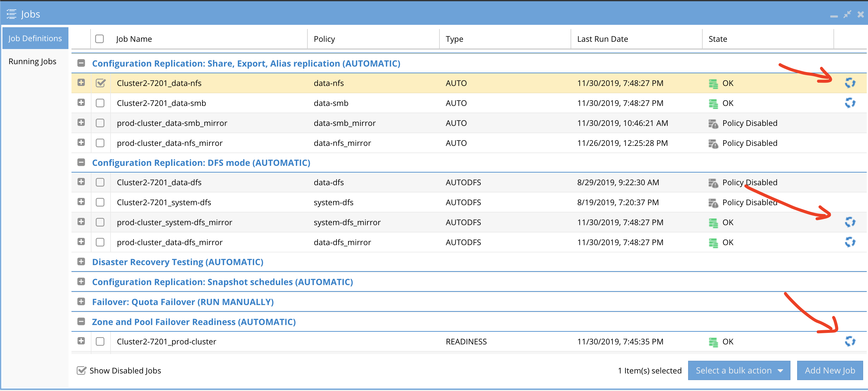Click running-job icon for prod-cluster_system-dfs_mirror row
The image size is (868, 391).
pos(850,222)
